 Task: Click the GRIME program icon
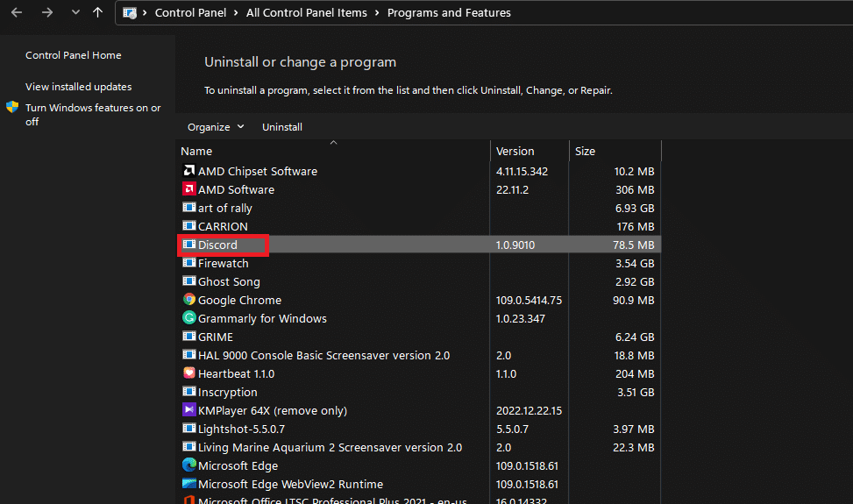[x=188, y=336]
